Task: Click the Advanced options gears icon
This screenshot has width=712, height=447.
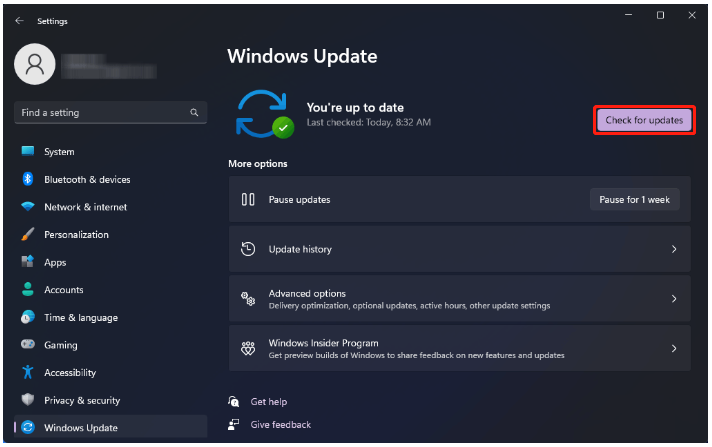Action: pos(248,298)
